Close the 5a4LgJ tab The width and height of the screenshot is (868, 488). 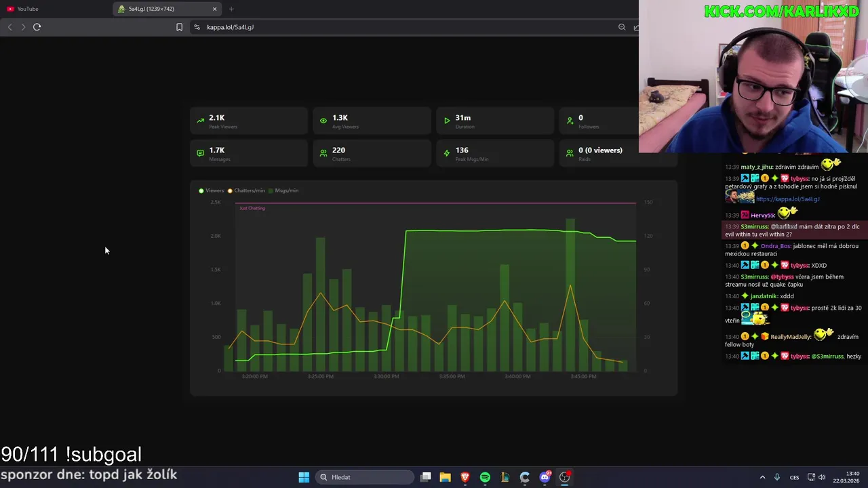(x=215, y=9)
